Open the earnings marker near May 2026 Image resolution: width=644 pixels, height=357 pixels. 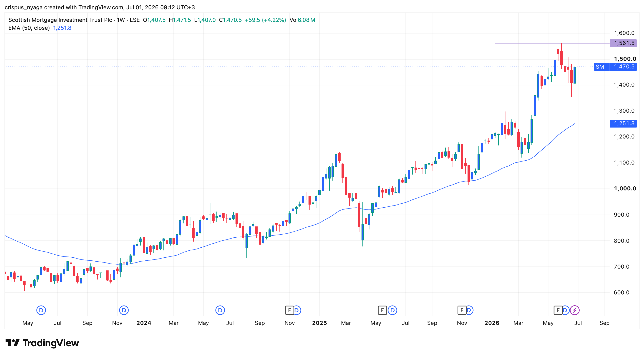tap(558, 310)
